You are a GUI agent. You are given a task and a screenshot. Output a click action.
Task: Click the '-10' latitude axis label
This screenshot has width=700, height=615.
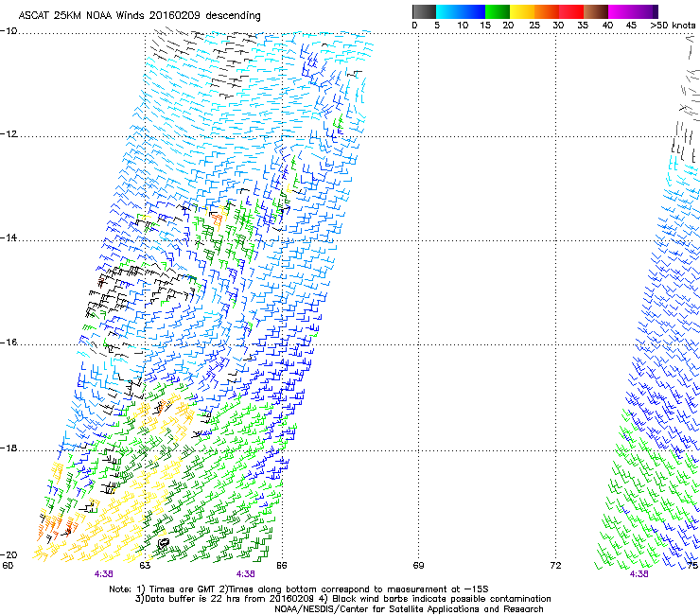tap(9, 31)
